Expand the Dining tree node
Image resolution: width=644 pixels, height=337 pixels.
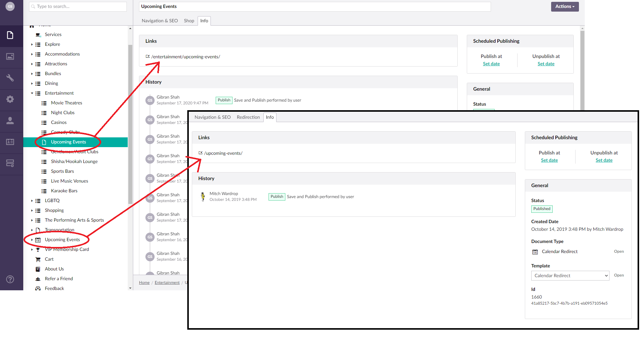(x=32, y=84)
